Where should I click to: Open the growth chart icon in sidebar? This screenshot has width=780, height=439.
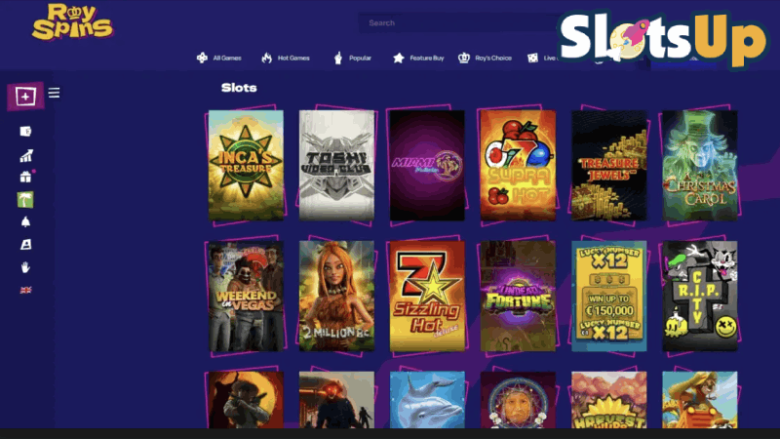(x=26, y=156)
